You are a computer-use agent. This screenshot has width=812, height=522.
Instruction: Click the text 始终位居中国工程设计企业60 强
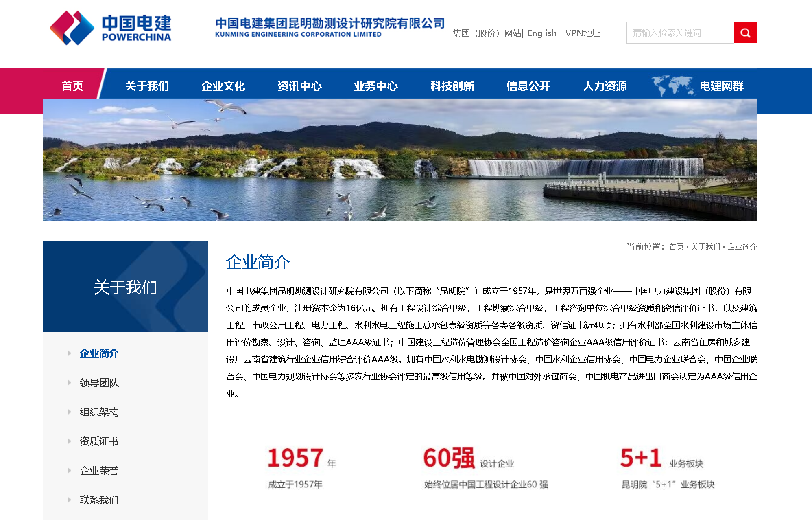pos(486,484)
